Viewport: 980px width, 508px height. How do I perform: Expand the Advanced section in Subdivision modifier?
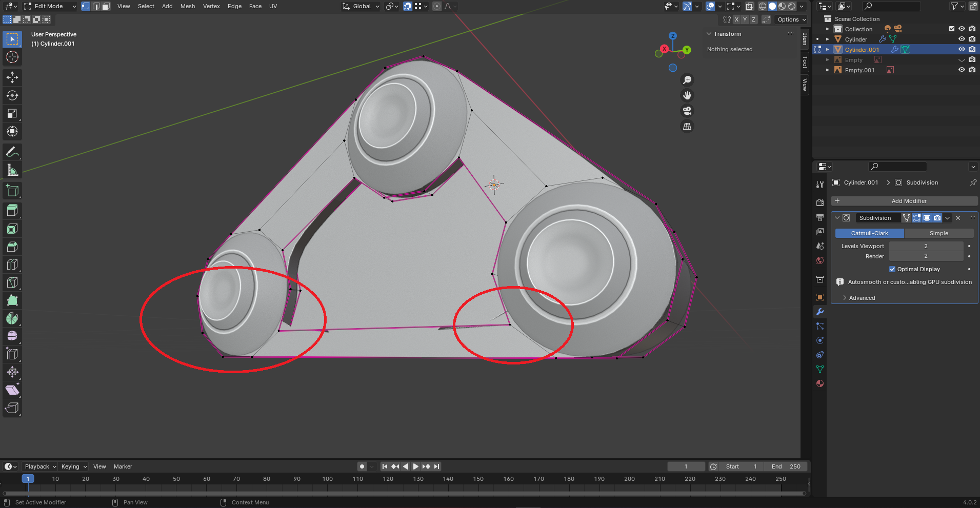pyautogui.click(x=862, y=298)
